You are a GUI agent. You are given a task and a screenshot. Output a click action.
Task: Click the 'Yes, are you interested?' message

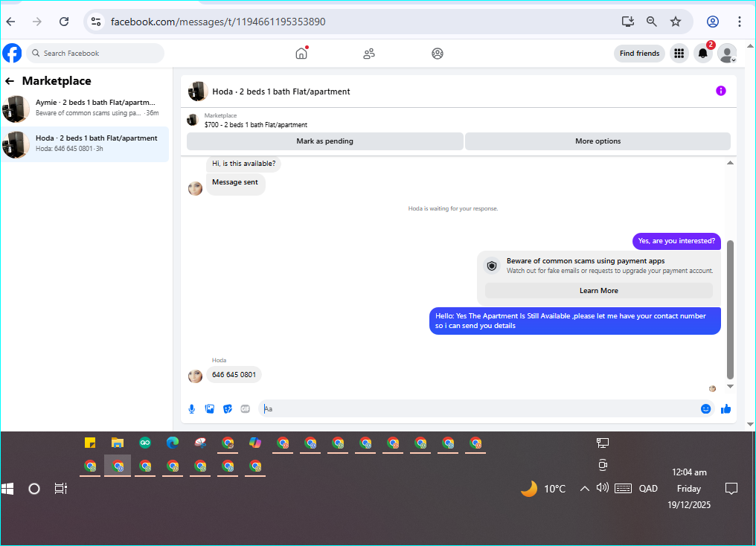(676, 241)
